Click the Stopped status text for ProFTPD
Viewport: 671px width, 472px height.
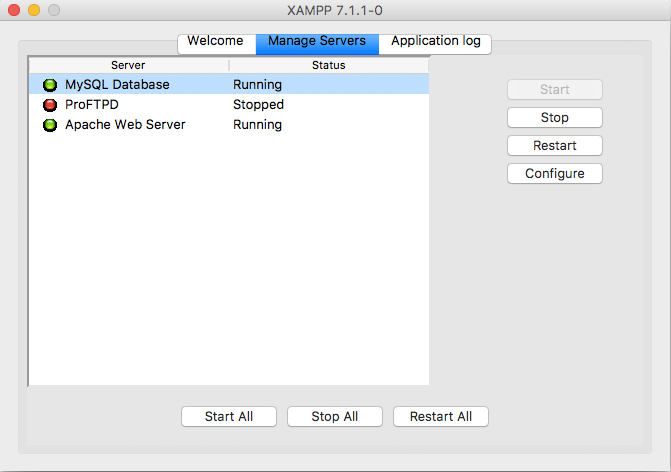tap(258, 105)
